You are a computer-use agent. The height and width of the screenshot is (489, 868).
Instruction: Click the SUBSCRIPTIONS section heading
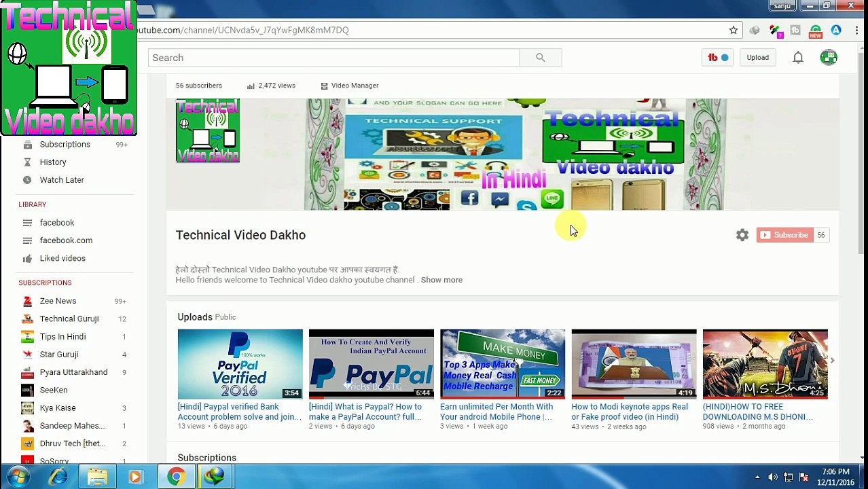pyautogui.click(x=45, y=283)
